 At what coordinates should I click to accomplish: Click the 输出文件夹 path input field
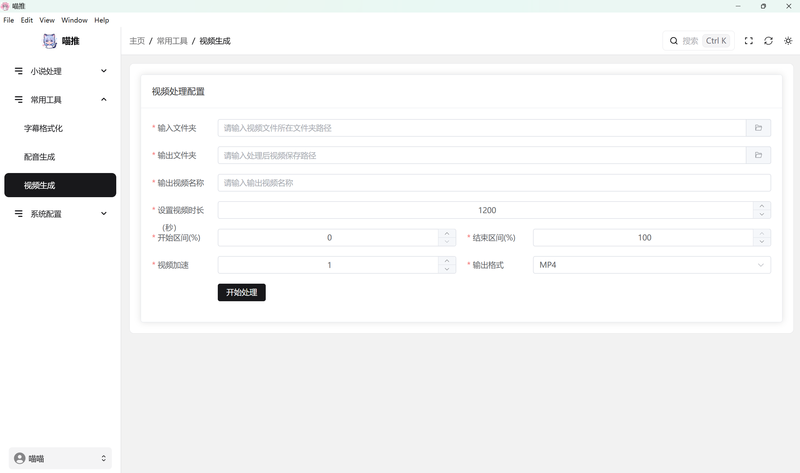[x=482, y=155]
